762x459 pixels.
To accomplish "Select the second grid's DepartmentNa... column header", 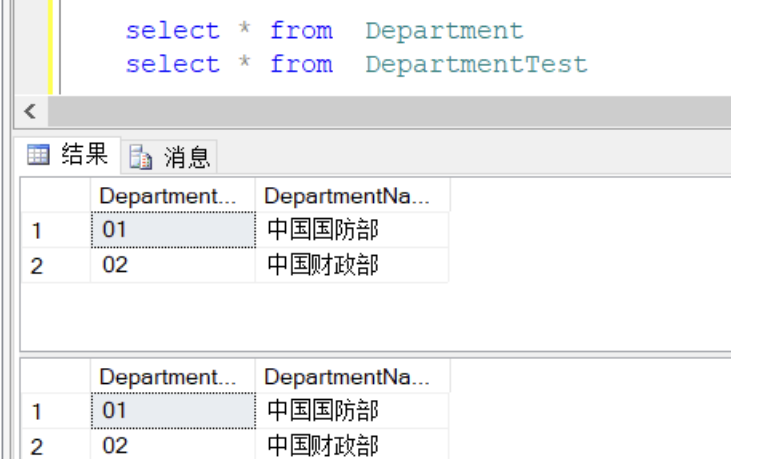I will pyautogui.click(x=352, y=377).
